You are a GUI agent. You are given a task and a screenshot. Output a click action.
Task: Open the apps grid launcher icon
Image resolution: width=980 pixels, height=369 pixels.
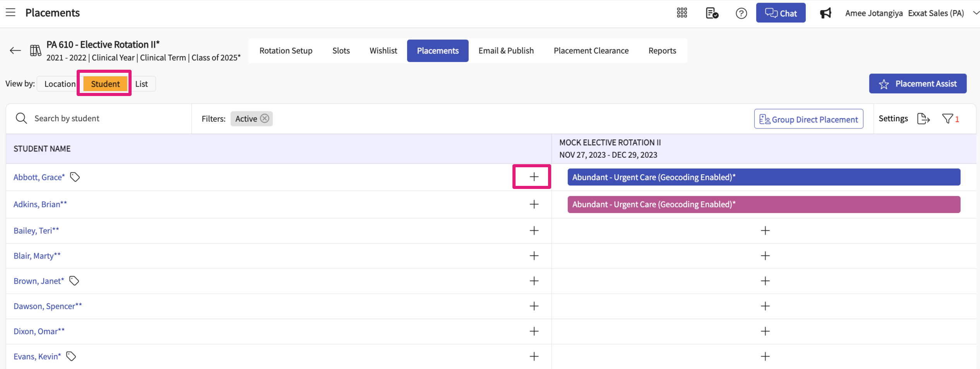[682, 13]
